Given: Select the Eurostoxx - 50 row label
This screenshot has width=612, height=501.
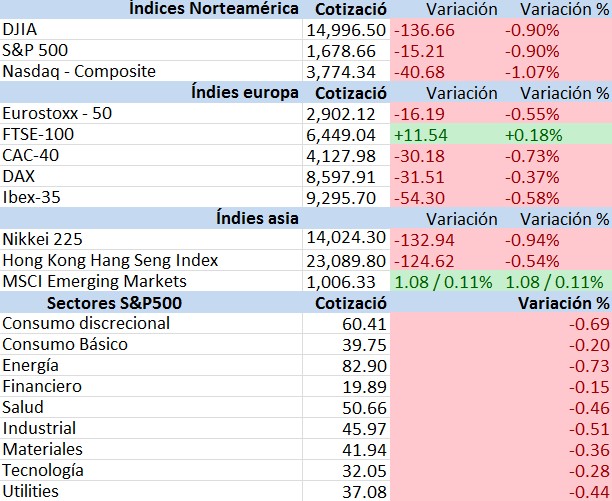Looking at the screenshot, I should pos(151,114).
